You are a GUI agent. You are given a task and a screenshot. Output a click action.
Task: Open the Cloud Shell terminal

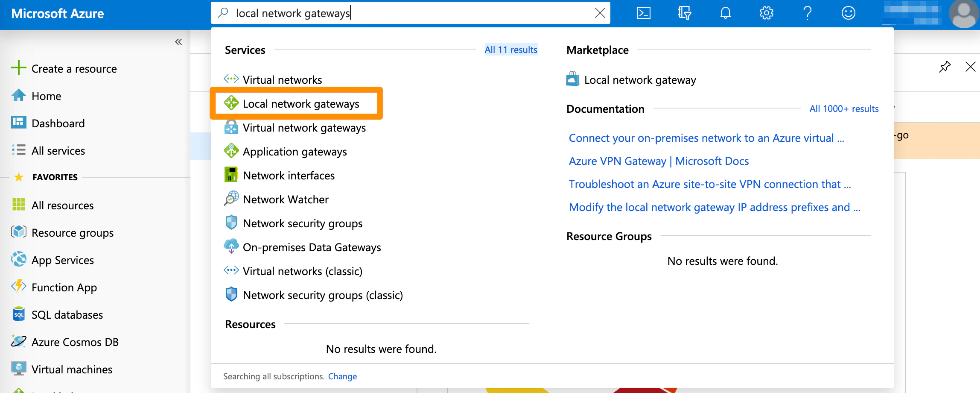click(x=644, y=13)
